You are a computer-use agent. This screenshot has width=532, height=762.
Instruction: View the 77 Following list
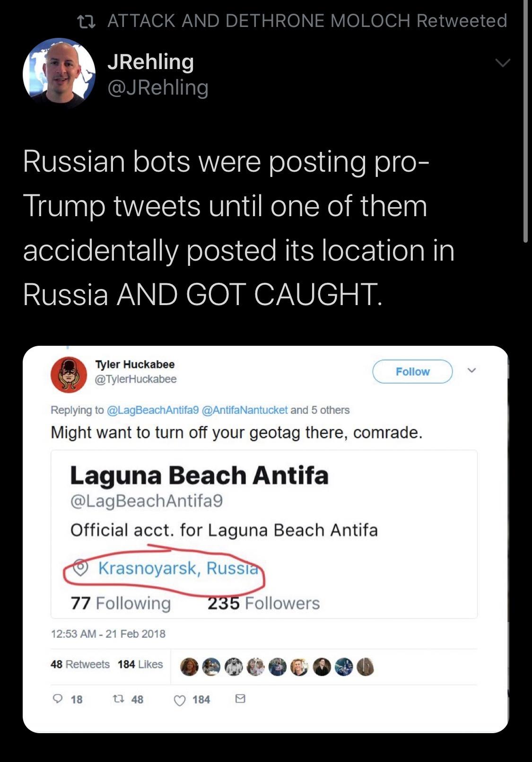coord(121,603)
